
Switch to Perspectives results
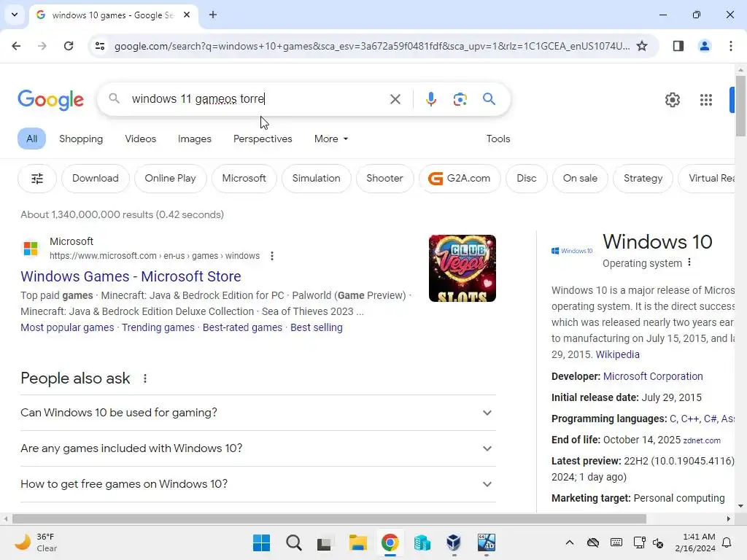pyautogui.click(x=263, y=139)
